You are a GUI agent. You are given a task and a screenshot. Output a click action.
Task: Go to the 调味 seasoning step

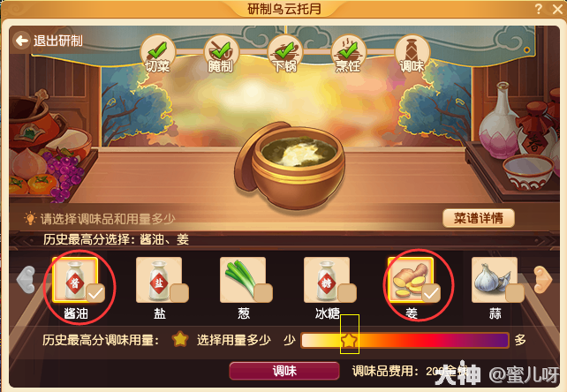pyautogui.click(x=412, y=55)
